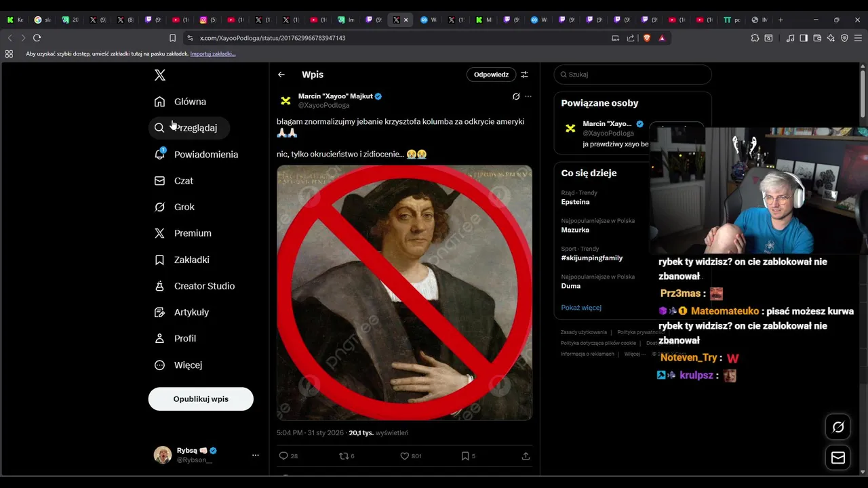This screenshot has height=488, width=868.
Task: Open Grok from sidebar
Action: (x=175, y=207)
